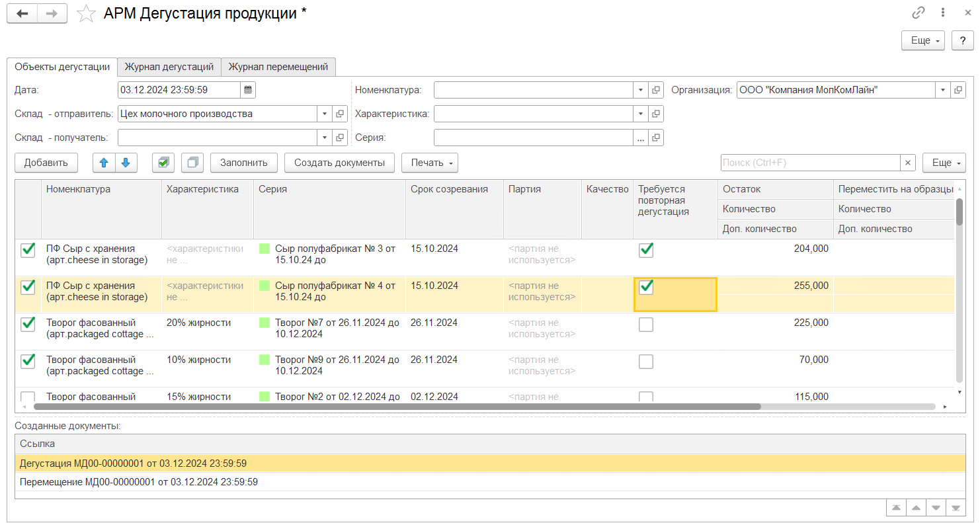Switch to Журнал дегустаций tab
This screenshot has height=523, width=980.
(169, 67)
